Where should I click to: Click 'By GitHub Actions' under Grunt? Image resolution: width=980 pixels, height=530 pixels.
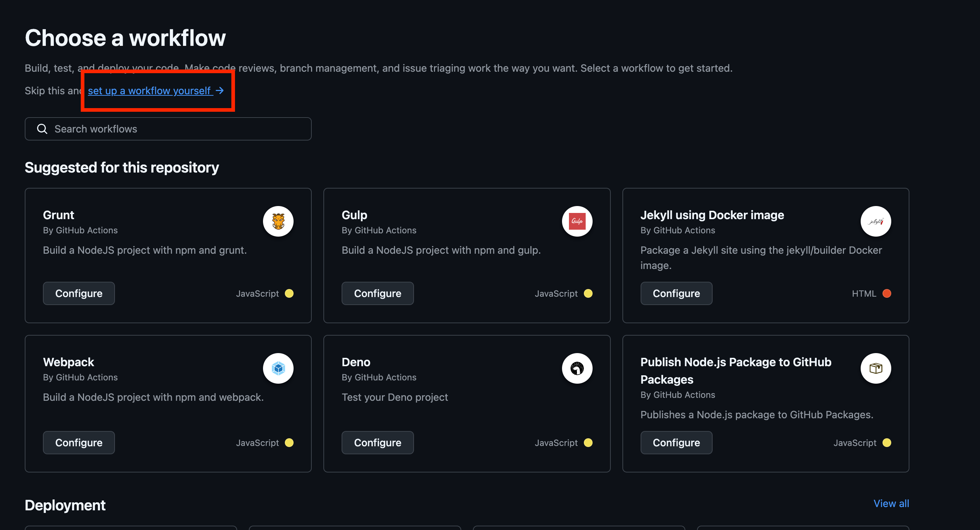[x=80, y=230]
